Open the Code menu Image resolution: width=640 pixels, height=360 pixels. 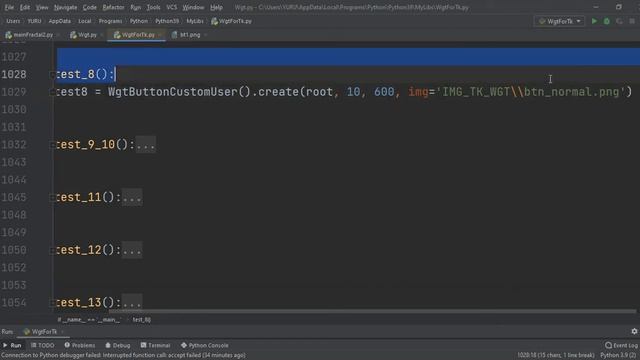[x=89, y=7]
